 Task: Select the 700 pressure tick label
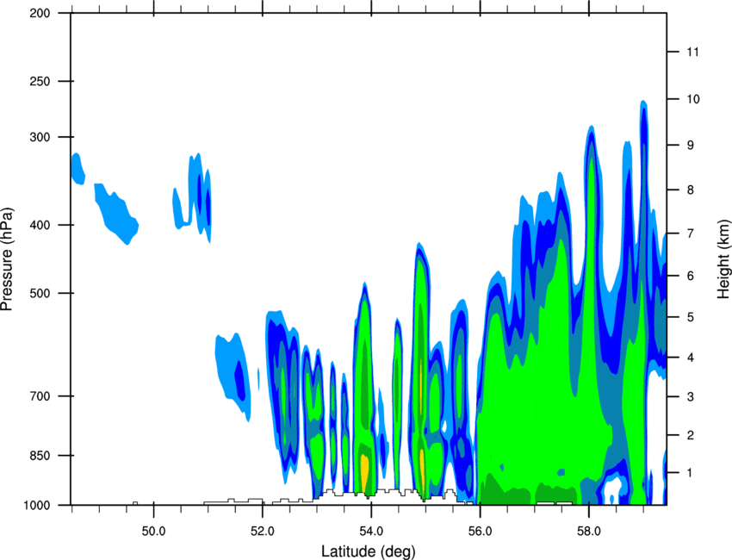click(x=40, y=396)
